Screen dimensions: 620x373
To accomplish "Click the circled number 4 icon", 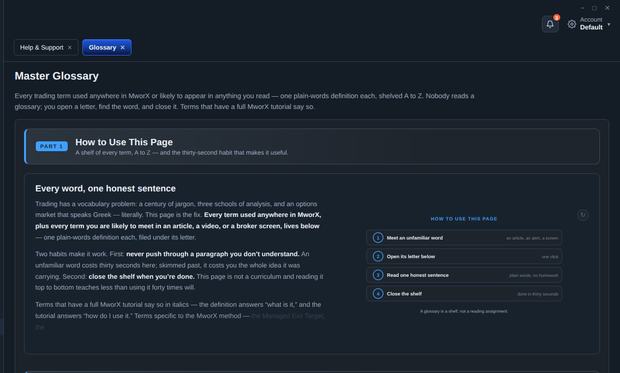I will pos(378,294).
